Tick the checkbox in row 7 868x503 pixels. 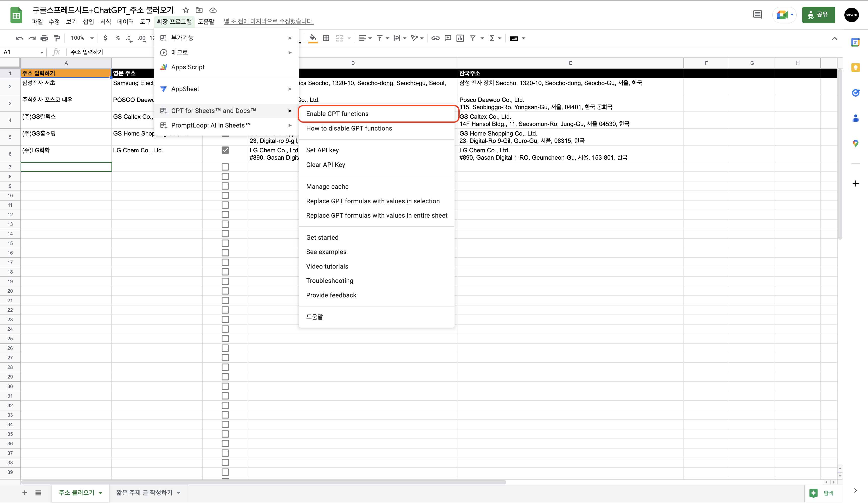pyautogui.click(x=225, y=167)
